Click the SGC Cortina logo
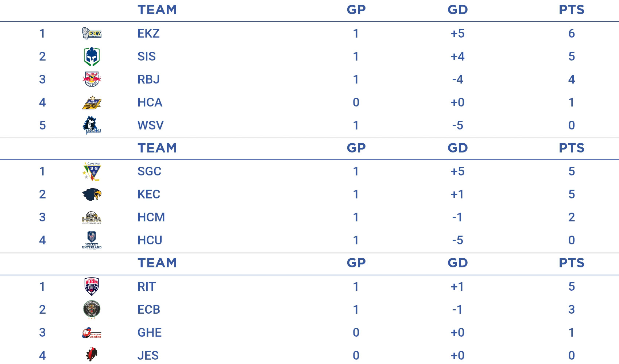Image resolution: width=619 pixels, height=364 pixels. point(92,171)
